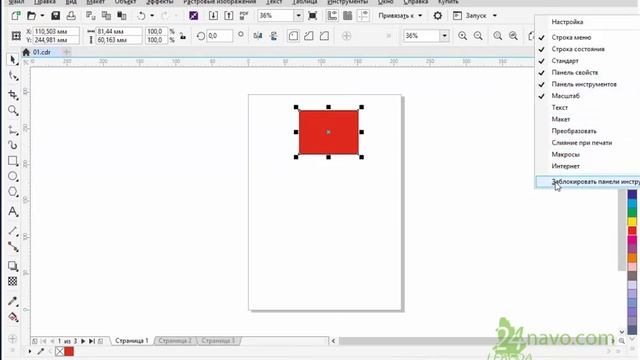Click the Import icon with down arrow
The width and height of the screenshot is (640, 360).
[x=213, y=16]
